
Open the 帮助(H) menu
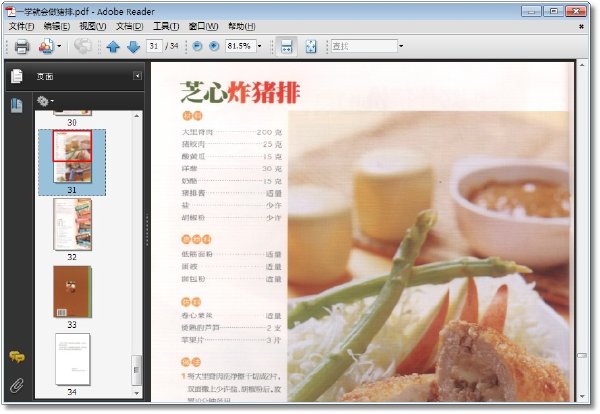tap(242, 26)
